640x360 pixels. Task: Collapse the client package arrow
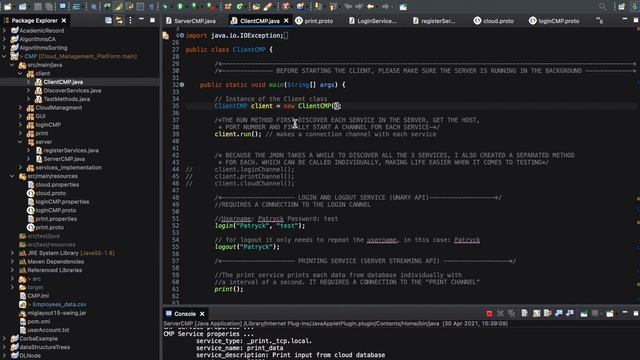point(20,73)
